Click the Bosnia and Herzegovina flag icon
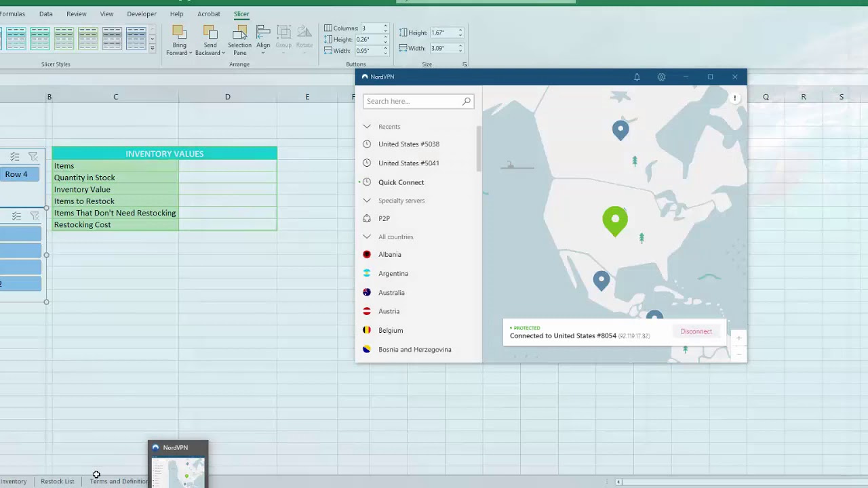Image resolution: width=868 pixels, height=488 pixels. [x=367, y=349]
